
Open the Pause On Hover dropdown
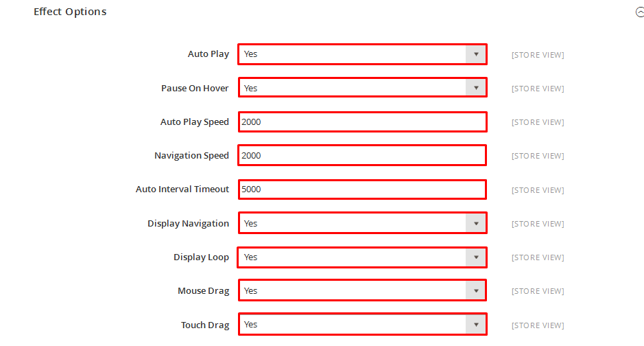pyautogui.click(x=362, y=87)
